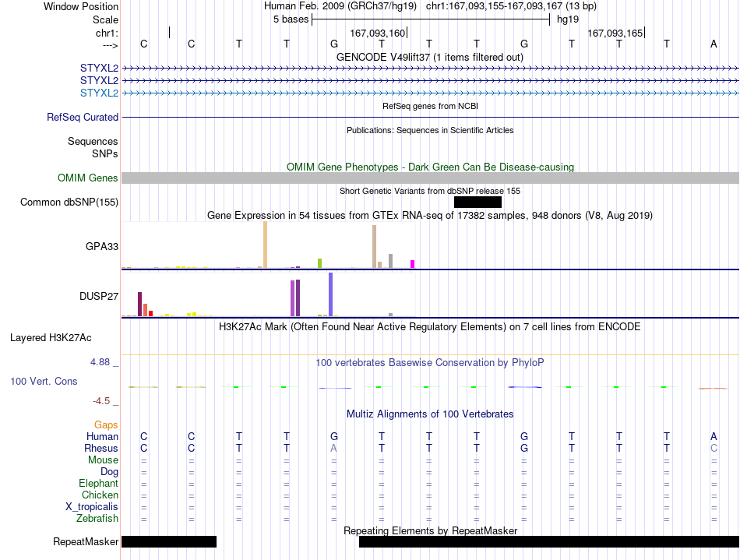Viewport: 740px width, 560px height.
Task: Click the DUSP27 expression label
Action: pos(99,296)
